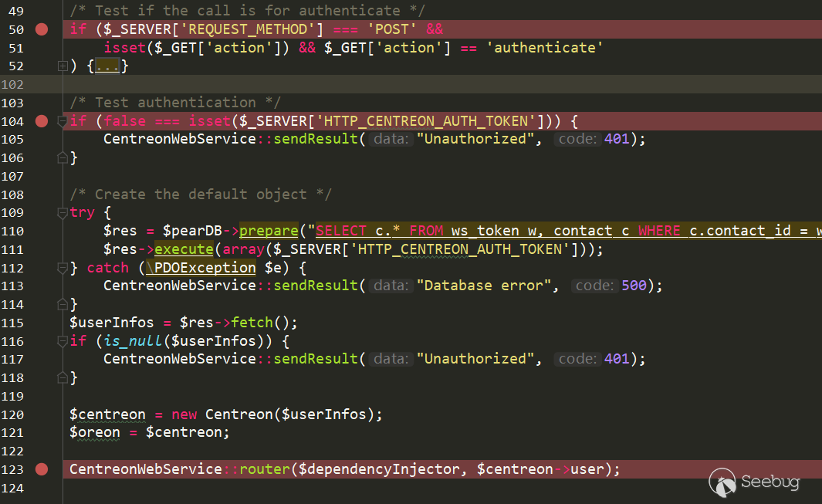Click the router method on line 123
The image size is (822, 504).
[264, 468]
